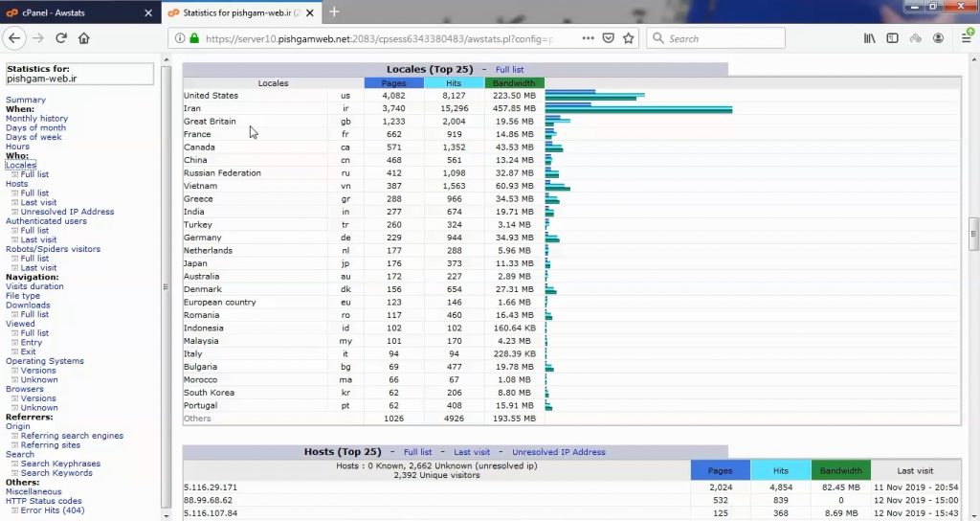Switch to the cPanel - Awstats tab

coord(78,12)
